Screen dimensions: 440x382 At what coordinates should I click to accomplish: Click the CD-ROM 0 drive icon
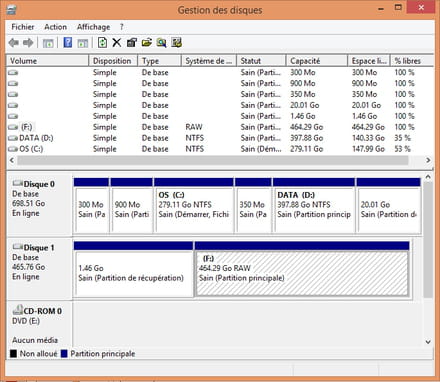pos(17,310)
